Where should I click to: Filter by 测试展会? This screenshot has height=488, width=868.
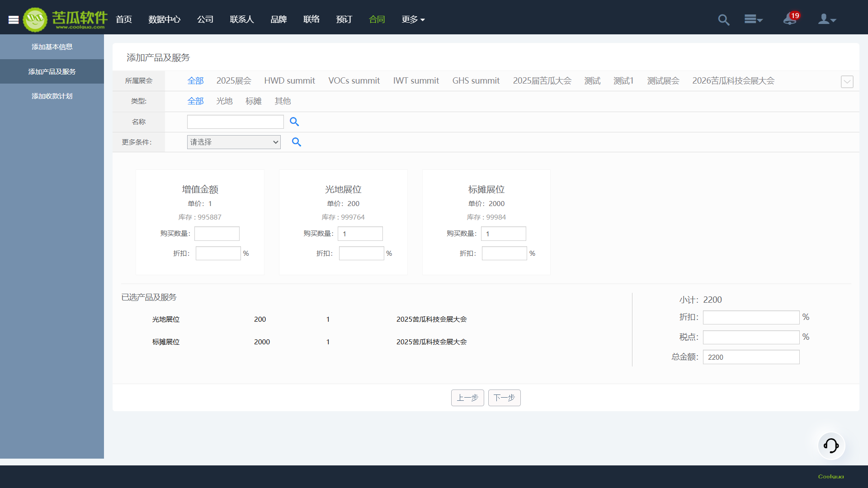(x=663, y=81)
